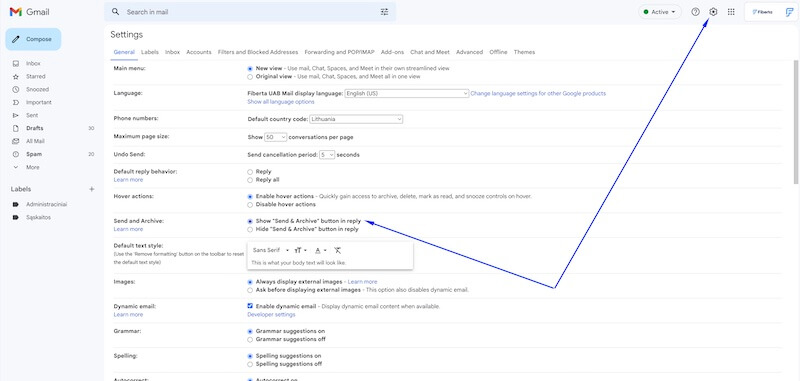Select New view main menu
This screenshot has width=800, height=381.
(x=250, y=68)
